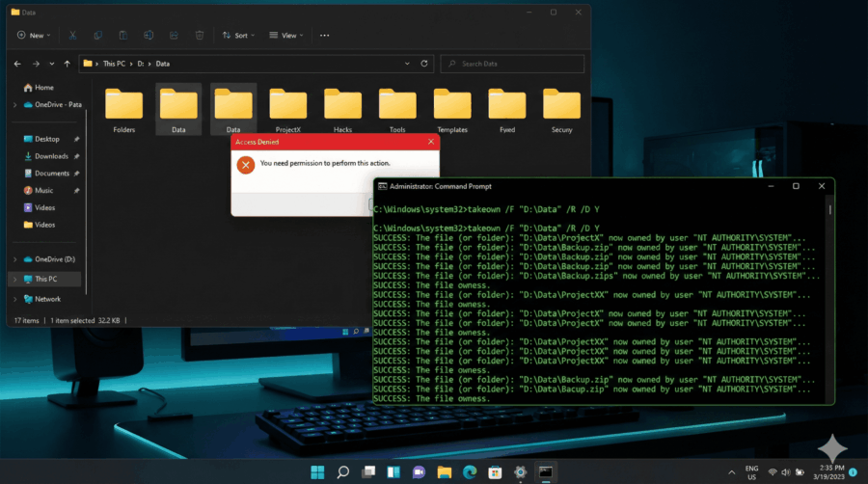This screenshot has height=484, width=868.
Task: Click the Share icon in toolbar
Action: click(x=174, y=36)
